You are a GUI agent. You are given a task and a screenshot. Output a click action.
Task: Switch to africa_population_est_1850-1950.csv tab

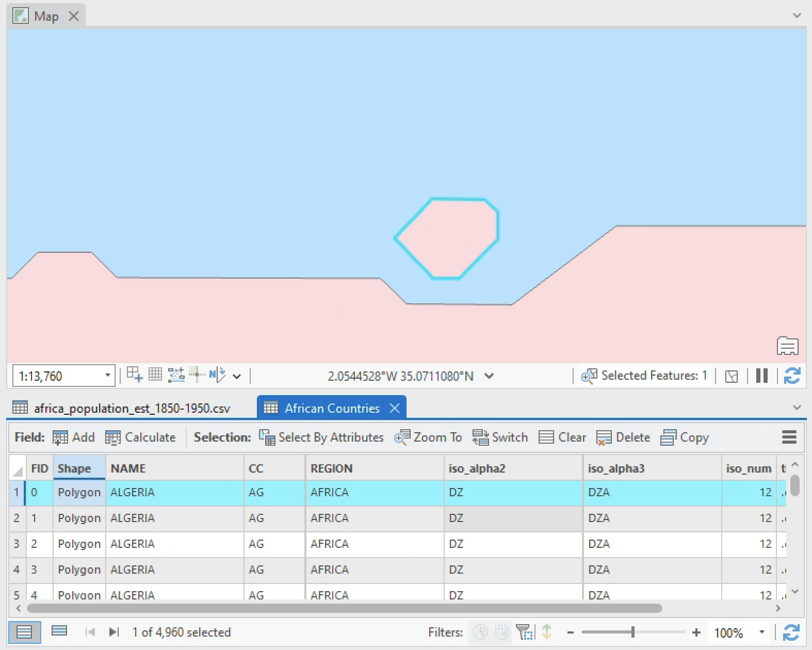(132, 409)
